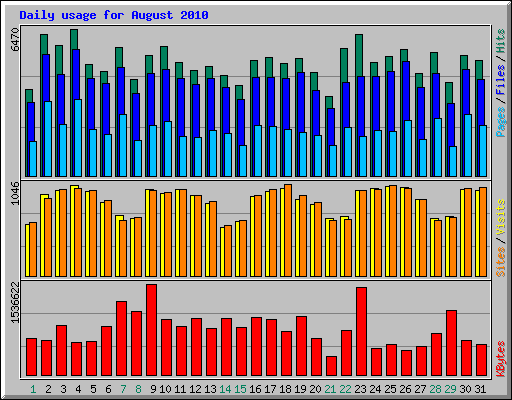
Task: Click the shortest red KBytes bar for day 21
Action: pyautogui.click(x=331, y=366)
